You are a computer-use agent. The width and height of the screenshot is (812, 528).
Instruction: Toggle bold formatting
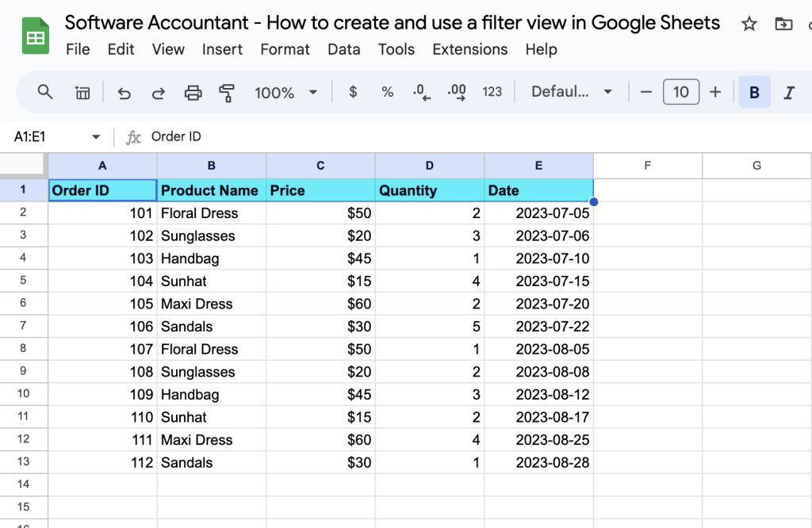point(755,92)
